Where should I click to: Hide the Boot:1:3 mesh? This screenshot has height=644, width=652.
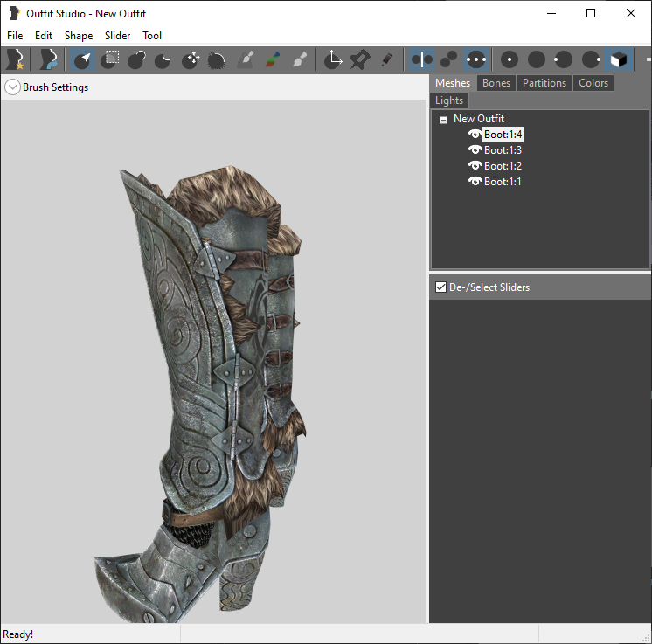[475, 149]
